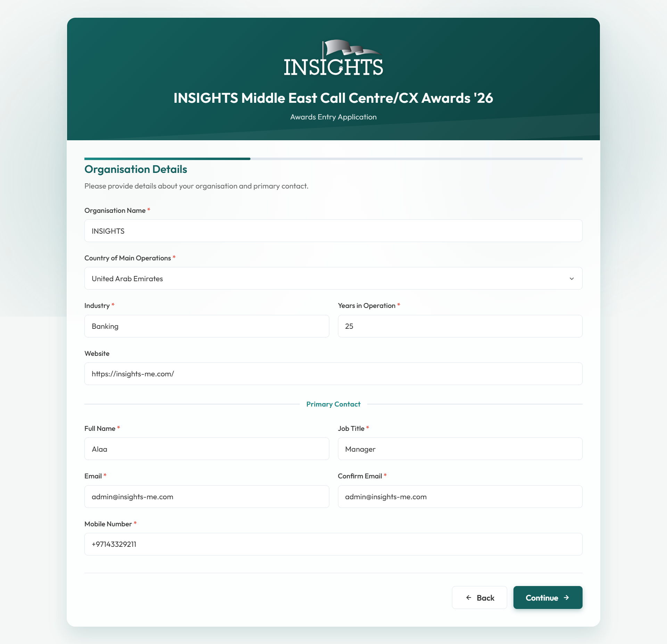Click the Confirm Email input field
Viewport: 667px width, 644px height.
[460, 496]
